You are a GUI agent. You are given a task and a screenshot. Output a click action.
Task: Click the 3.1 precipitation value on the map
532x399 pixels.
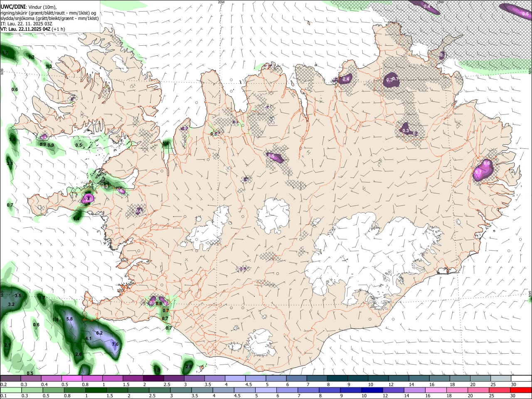click(x=10, y=163)
